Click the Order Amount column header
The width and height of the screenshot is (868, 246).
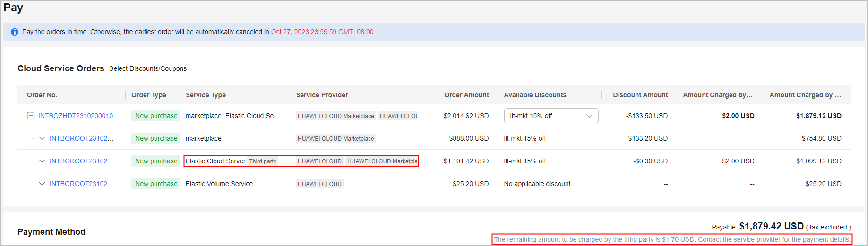coord(466,95)
